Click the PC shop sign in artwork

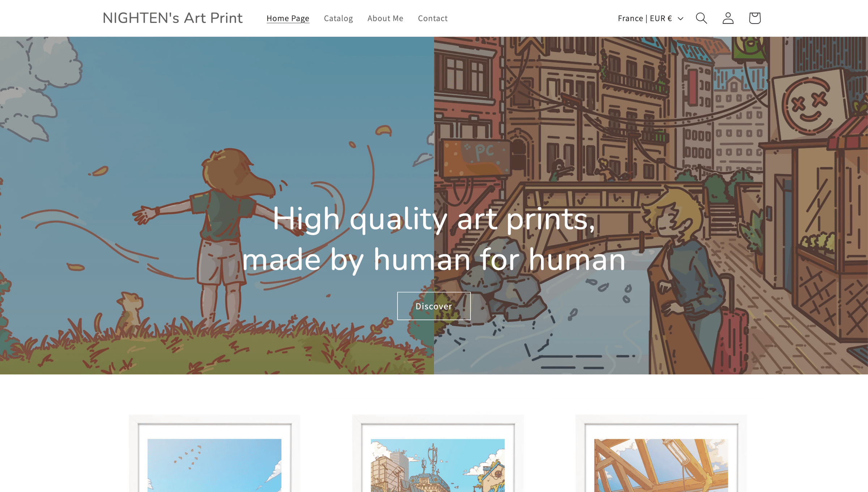476,157
